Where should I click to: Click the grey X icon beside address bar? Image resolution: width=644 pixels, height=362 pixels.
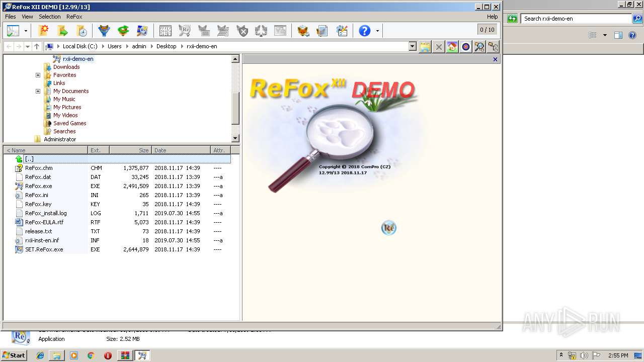point(439,47)
